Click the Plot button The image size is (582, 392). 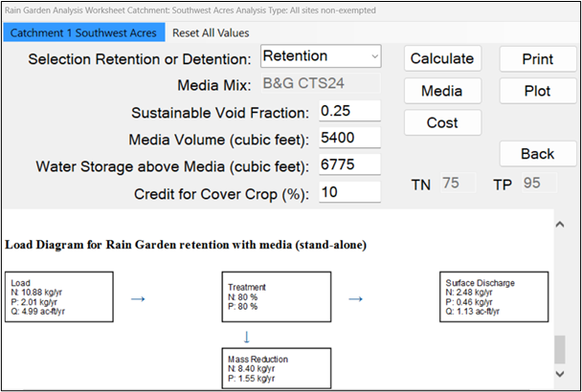(x=537, y=91)
